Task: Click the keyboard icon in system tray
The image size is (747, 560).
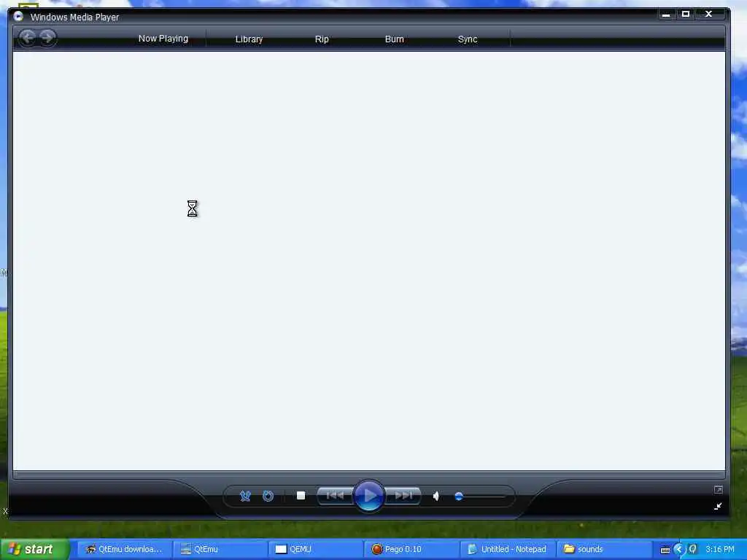Action: click(x=665, y=550)
